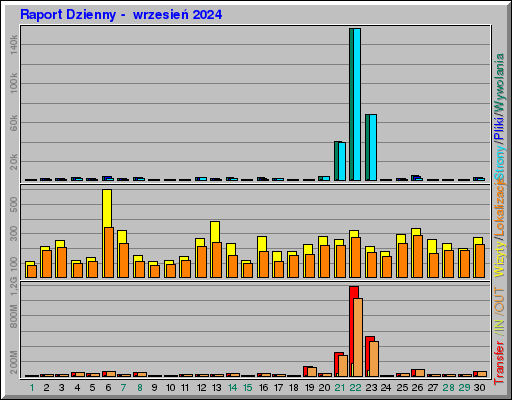Click the 20k label on top chart axis
Image resolution: width=512 pixels, height=400 pixels.
14,162
